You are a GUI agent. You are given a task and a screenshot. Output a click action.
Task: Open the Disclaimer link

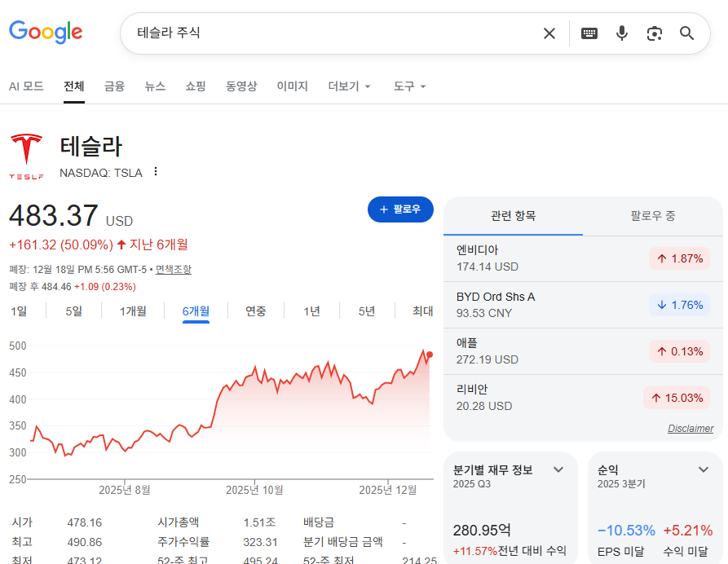[x=690, y=429]
